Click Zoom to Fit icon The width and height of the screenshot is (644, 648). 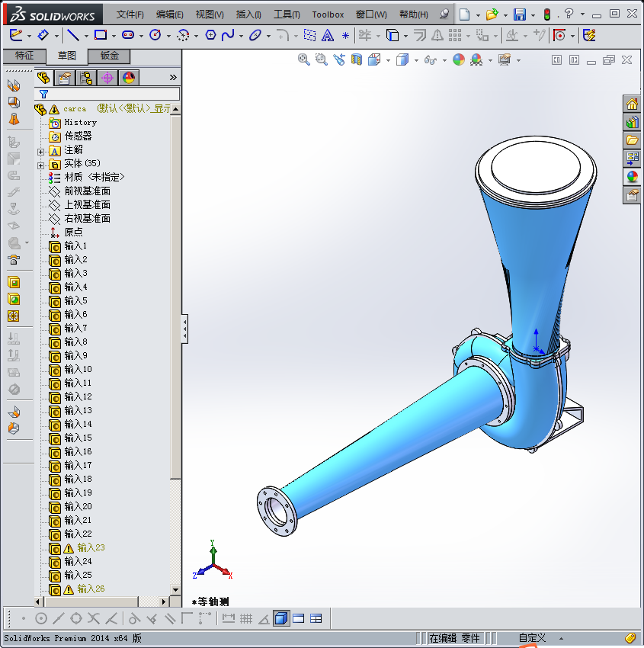pos(303,60)
